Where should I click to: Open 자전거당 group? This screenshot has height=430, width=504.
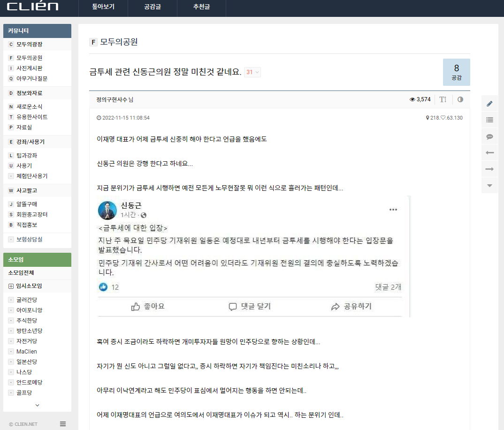(27, 341)
